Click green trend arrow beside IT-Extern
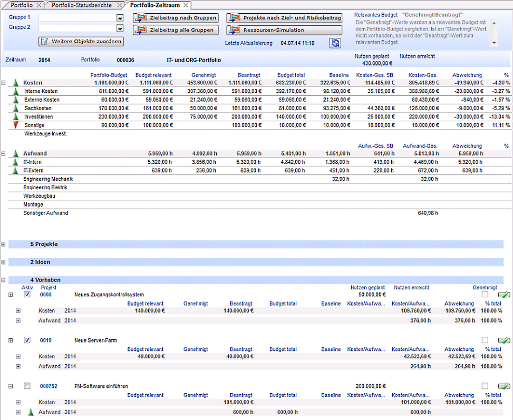The height and width of the screenshot is (420, 513). click(x=16, y=171)
